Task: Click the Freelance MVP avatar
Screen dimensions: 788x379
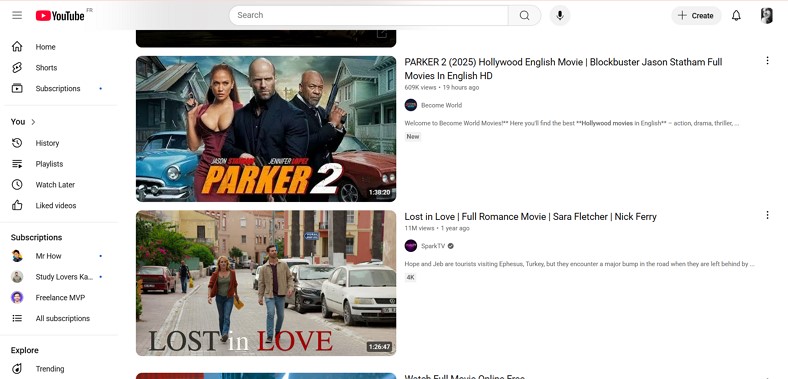Action: [17, 298]
